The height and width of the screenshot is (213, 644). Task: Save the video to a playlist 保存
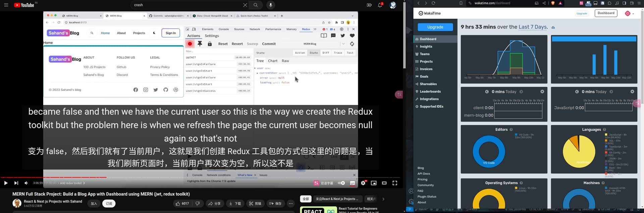coord(275,203)
